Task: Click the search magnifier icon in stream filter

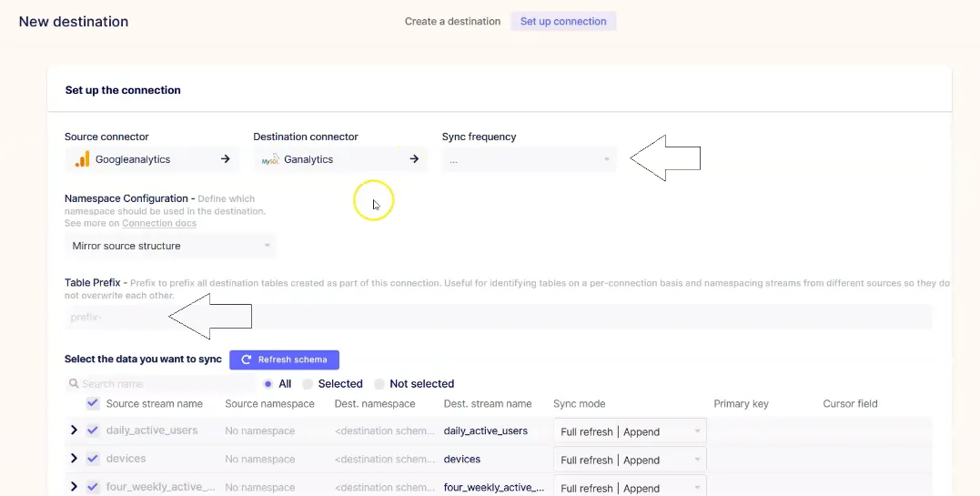Action: pos(74,383)
